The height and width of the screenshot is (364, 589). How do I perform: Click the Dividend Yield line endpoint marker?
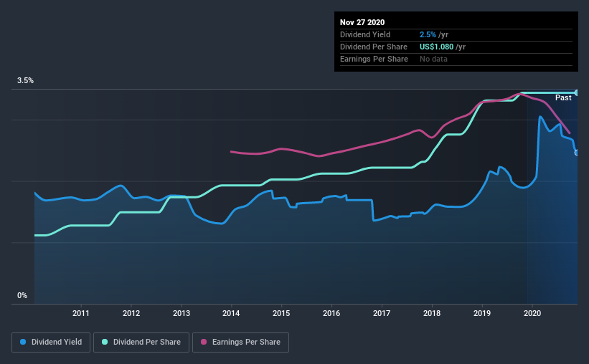pyautogui.click(x=577, y=153)
